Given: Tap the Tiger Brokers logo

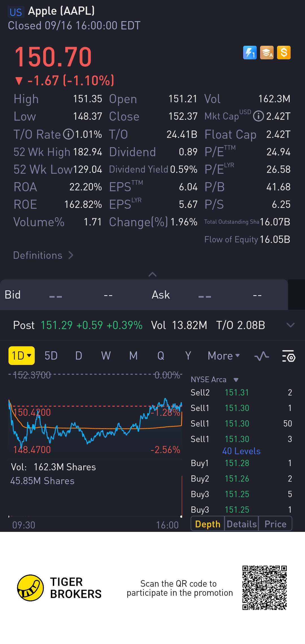Looking at the screenshot, I should click(30, 588).
